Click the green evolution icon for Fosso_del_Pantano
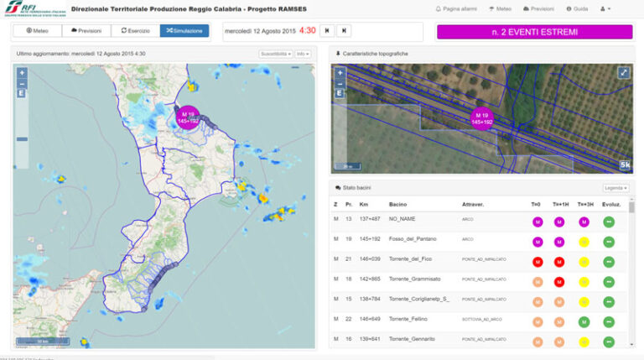644x360 pixels. click(x=609, y=242)
